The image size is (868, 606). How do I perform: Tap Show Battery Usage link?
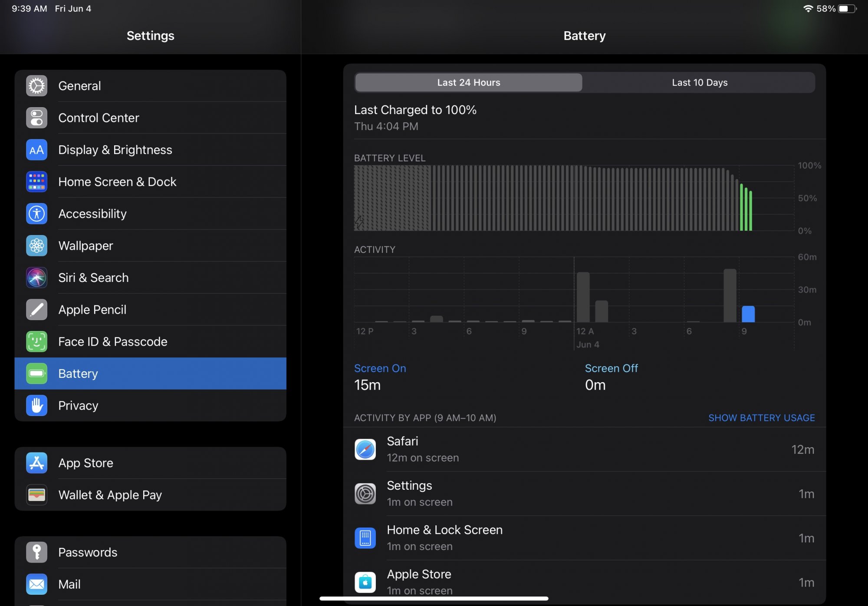[x=761, y=418]
